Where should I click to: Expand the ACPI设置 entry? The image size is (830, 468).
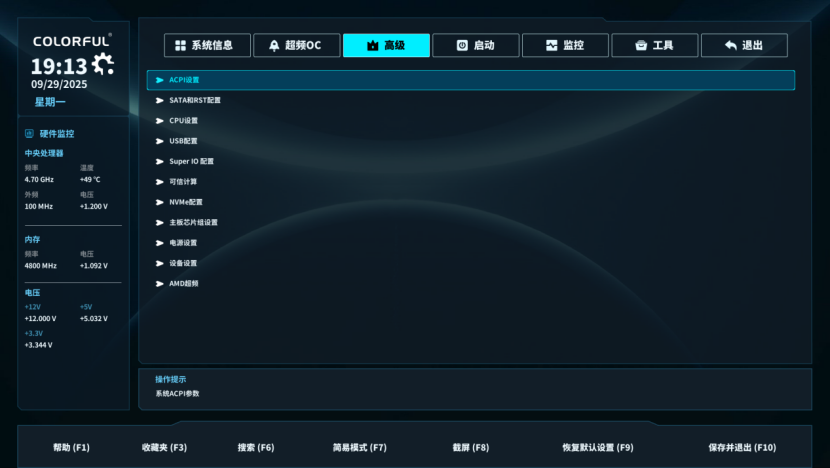pyautogui.click(x=184, y=80)
